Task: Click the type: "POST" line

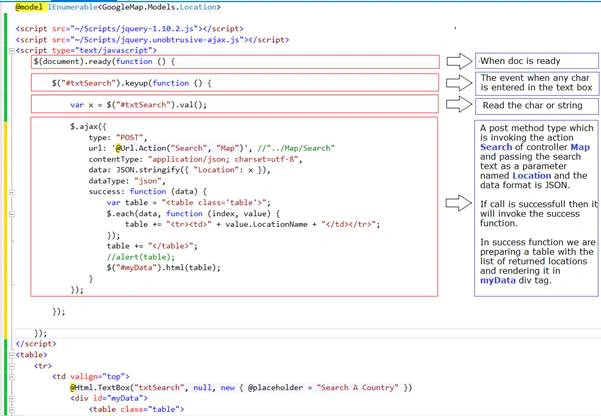Action: click(118, 137)
